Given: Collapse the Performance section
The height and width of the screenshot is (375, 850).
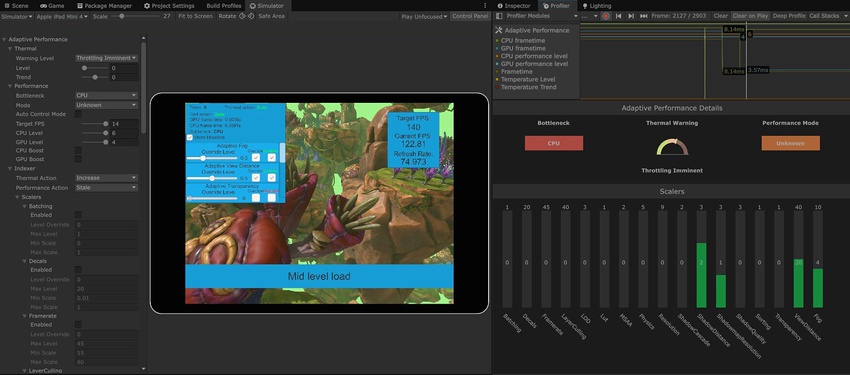Looking at the screenshot, I should coord(10,86).
